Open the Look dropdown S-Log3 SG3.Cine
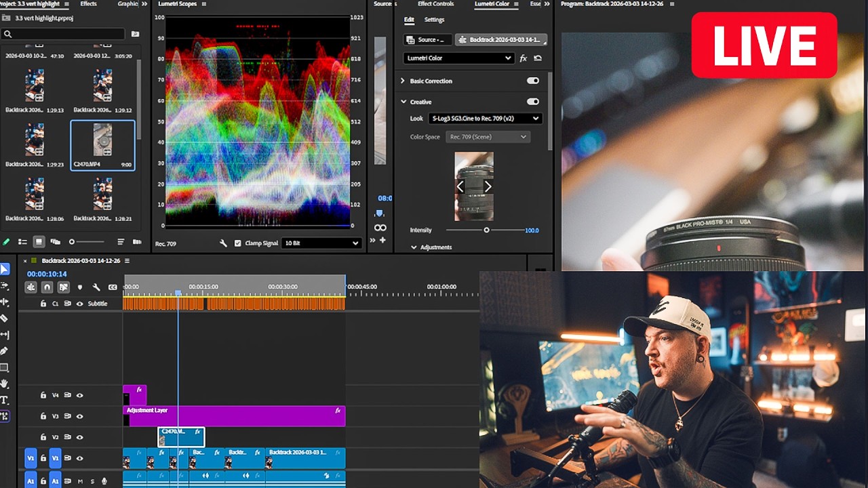The width and height of the screenshot is (868, 488). (485, 119)
